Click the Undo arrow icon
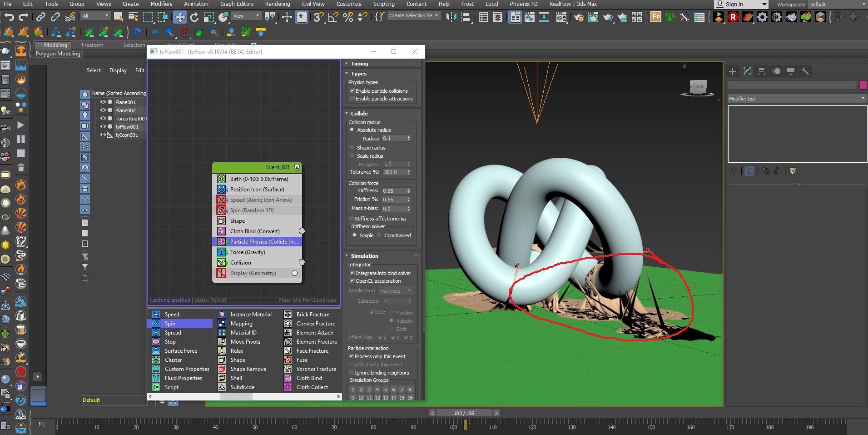This screenshot has height=435, width=868. point(9,17)
